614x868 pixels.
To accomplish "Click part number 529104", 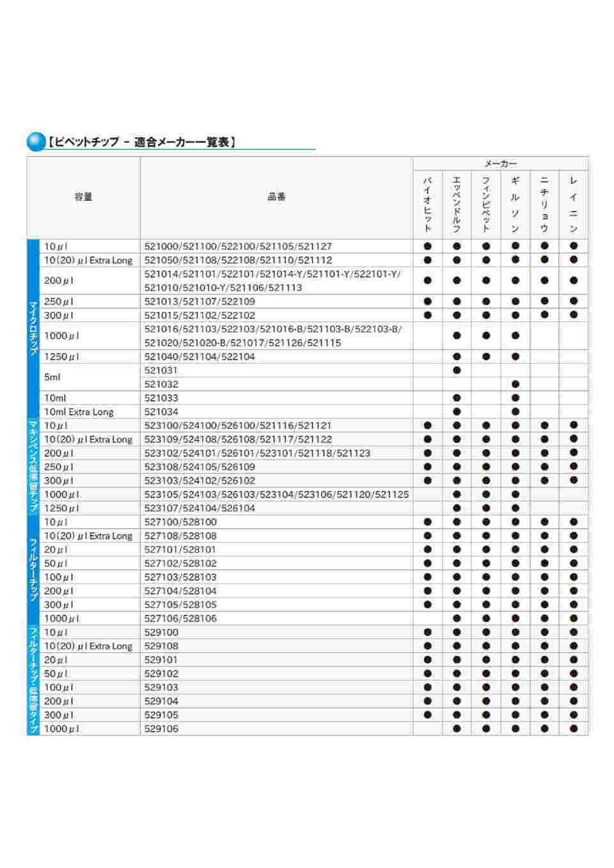I will [x=161, y=701].
